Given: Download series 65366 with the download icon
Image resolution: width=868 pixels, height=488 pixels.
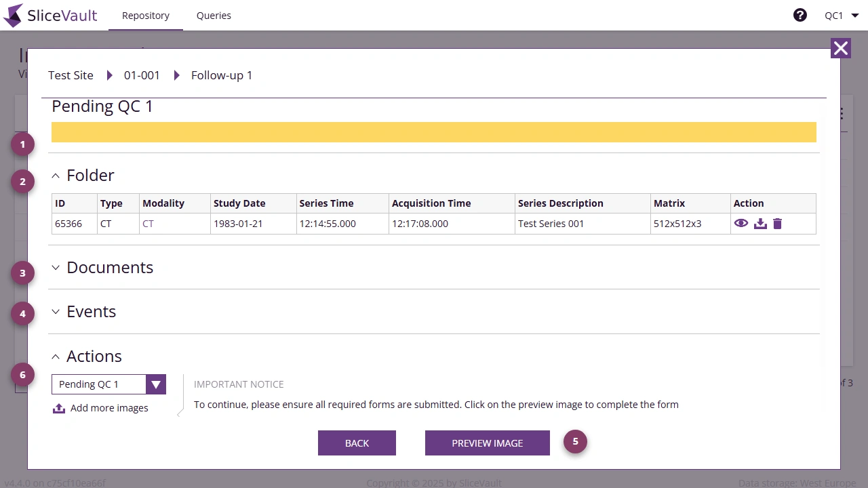Looking at the screenshot, I should pyautogui.click(x=761, y=224).
